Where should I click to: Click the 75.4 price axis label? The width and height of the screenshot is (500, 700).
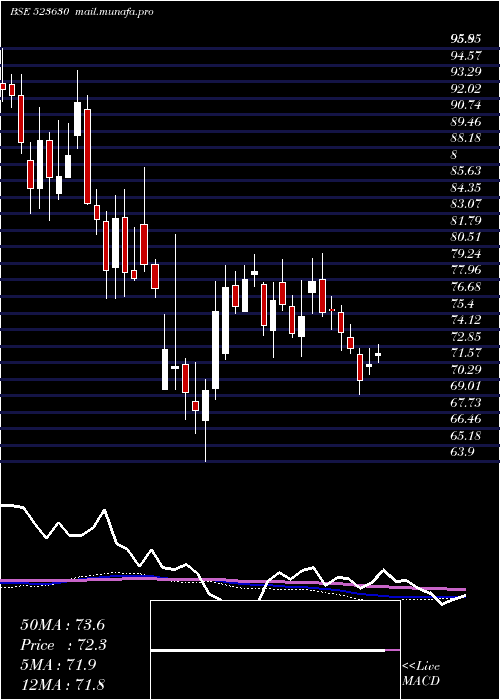tap(462, 303)
